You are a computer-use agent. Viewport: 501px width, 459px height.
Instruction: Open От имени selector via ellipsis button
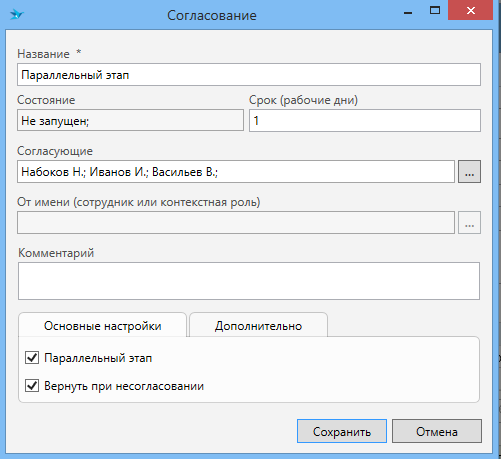pos(469,223)
